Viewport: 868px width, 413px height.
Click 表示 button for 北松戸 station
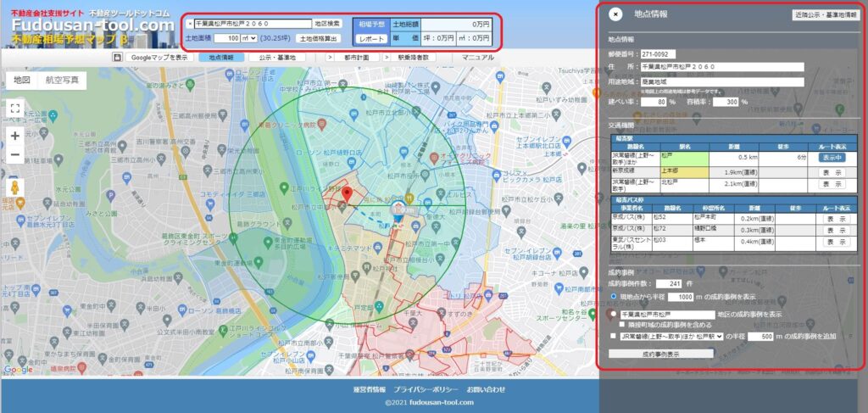832,184
